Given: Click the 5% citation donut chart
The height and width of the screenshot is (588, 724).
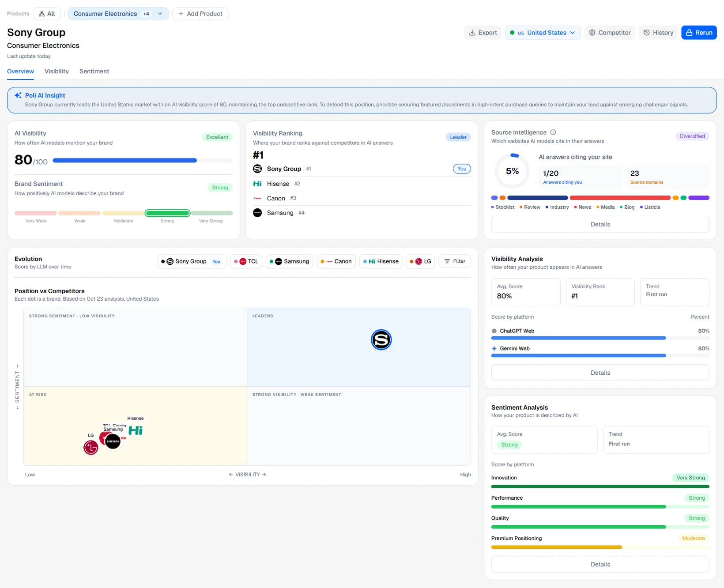Looking at the screenshot, I should pos(512,171).
